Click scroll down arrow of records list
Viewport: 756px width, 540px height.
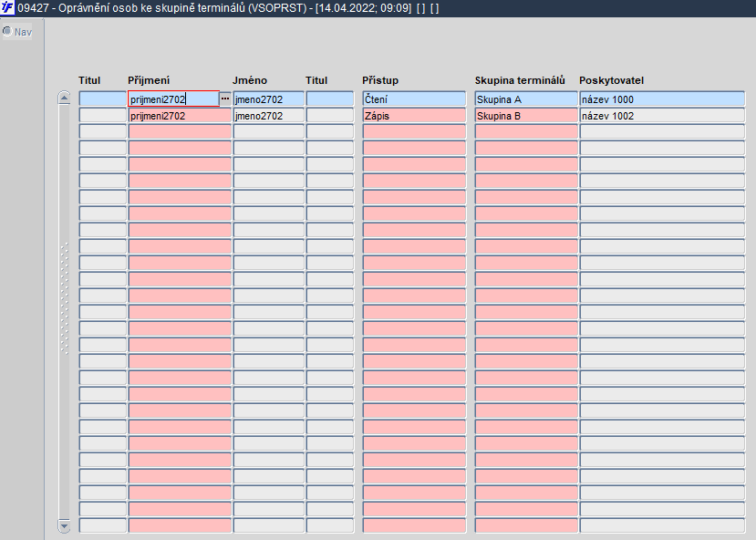(64, 525)
